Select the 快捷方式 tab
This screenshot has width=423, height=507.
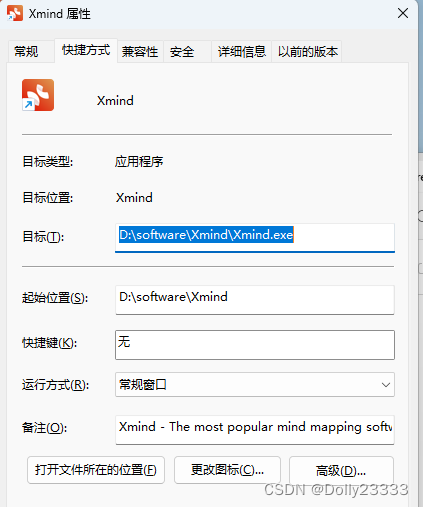click(86, 50)
